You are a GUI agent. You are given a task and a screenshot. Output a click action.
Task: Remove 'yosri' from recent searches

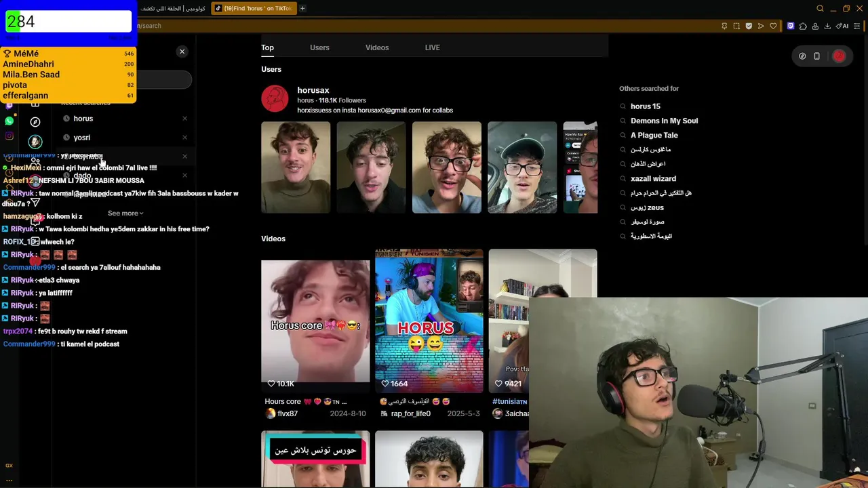coord(184,138)
